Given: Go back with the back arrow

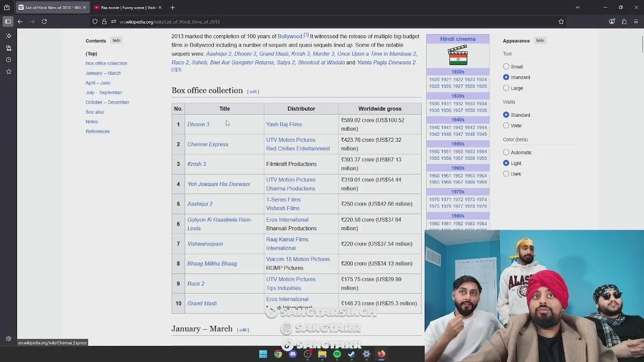Looking at the screenshot, I should pos(20,22).
